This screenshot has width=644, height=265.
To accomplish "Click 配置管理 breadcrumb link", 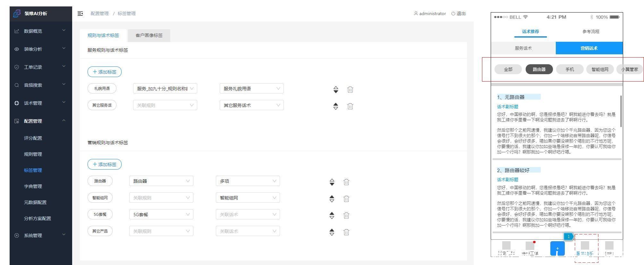I will coord(100,13).
